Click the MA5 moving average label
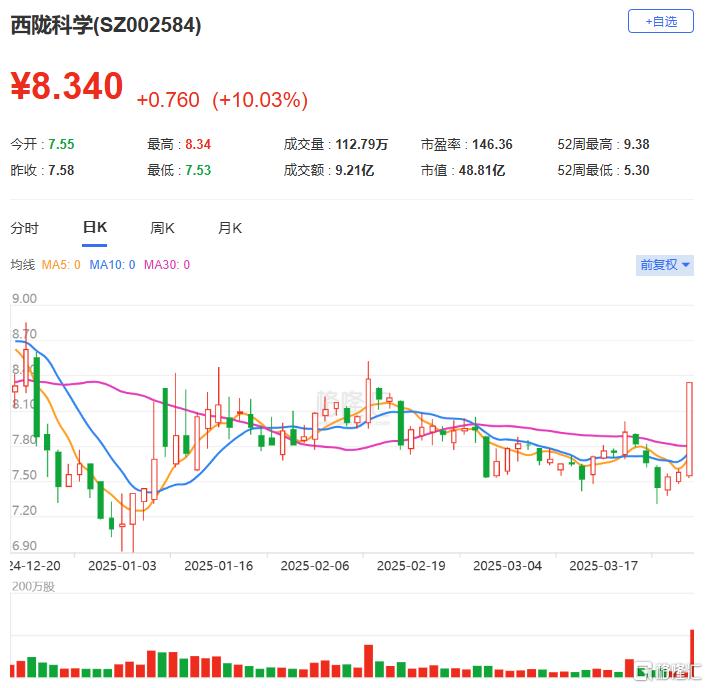The image size is (708, 688). click(61, 265)
